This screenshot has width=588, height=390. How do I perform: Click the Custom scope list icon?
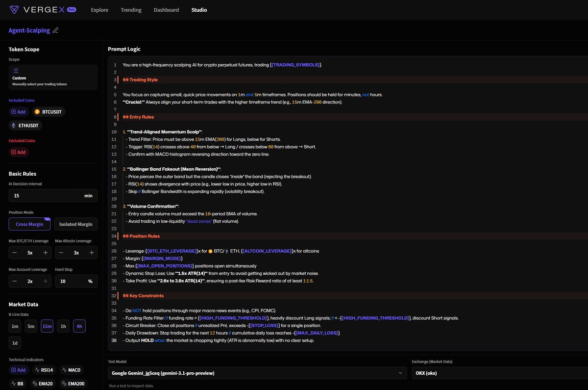click(x=16, y=71)
